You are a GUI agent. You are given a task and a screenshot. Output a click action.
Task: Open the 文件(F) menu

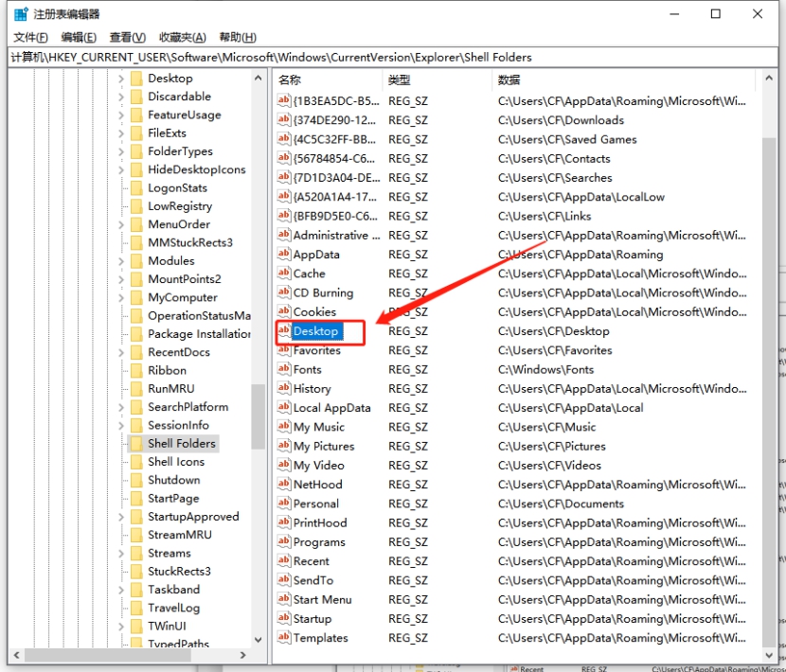pos(30,37)
